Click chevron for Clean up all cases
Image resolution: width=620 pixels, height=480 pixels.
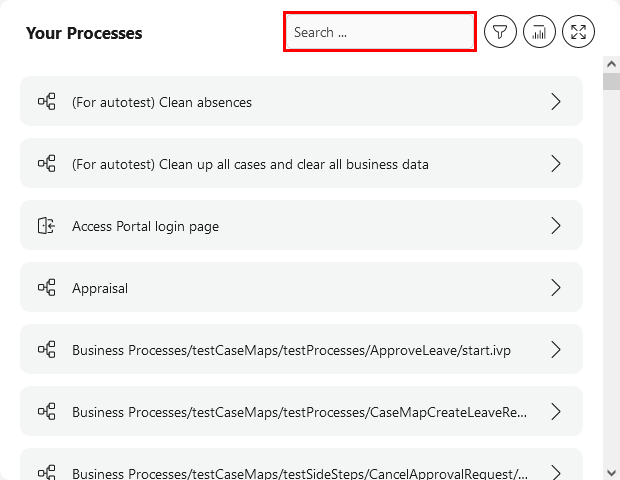point(556,164)
